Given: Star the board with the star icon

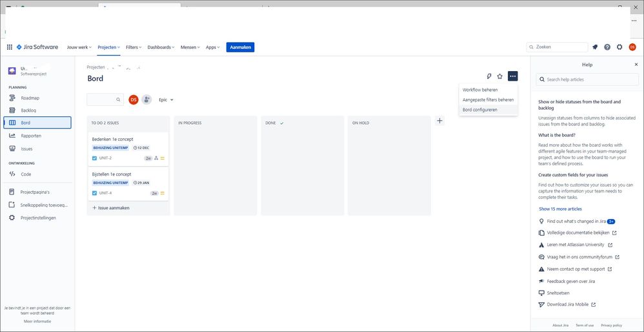Looking at the screenshot, I should [x=500, y=76].
